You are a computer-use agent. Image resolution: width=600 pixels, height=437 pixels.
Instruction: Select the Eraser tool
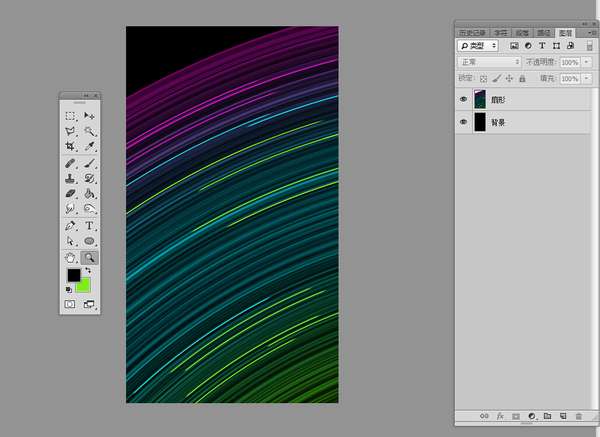(70, 194)
